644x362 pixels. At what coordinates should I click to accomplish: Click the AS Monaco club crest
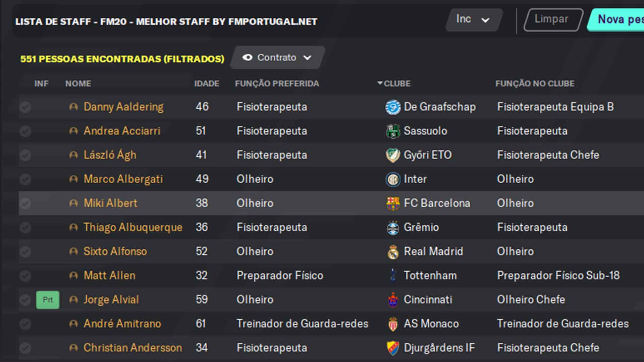point(393,324)
